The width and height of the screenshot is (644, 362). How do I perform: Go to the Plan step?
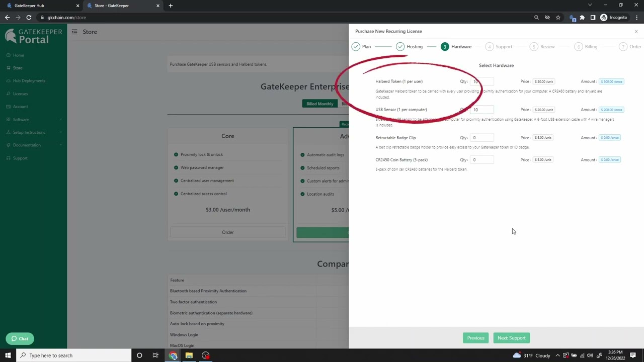point(362,47)
